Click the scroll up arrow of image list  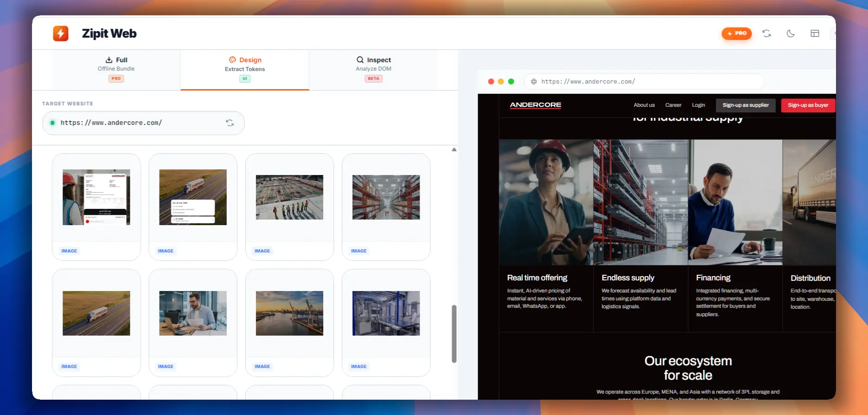[454, 149]
